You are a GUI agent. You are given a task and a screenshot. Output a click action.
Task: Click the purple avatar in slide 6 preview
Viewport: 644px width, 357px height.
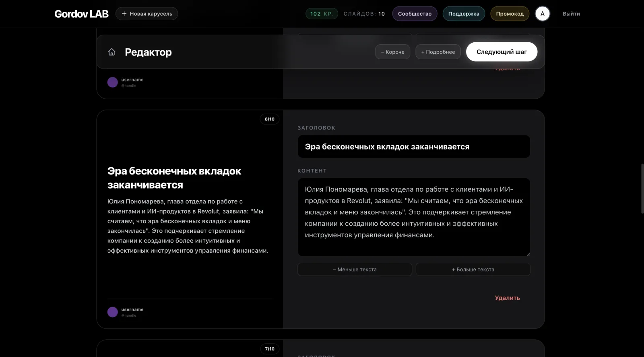113,312
